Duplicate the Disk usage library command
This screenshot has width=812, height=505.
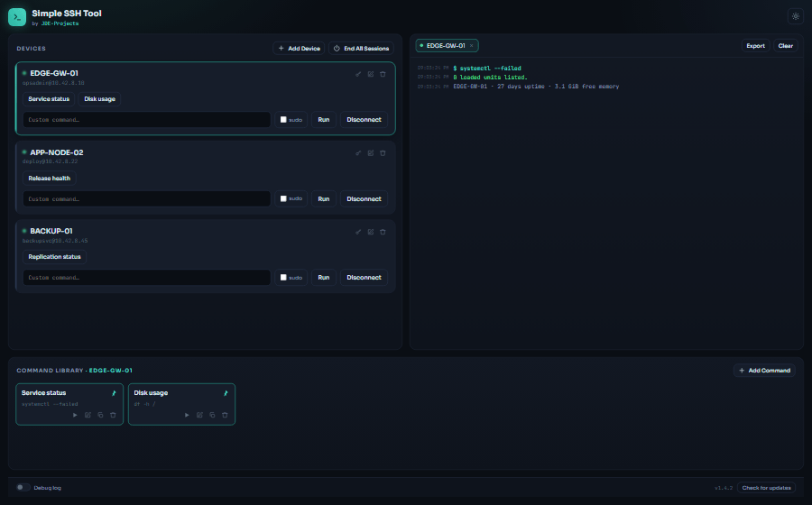point(212,415)
